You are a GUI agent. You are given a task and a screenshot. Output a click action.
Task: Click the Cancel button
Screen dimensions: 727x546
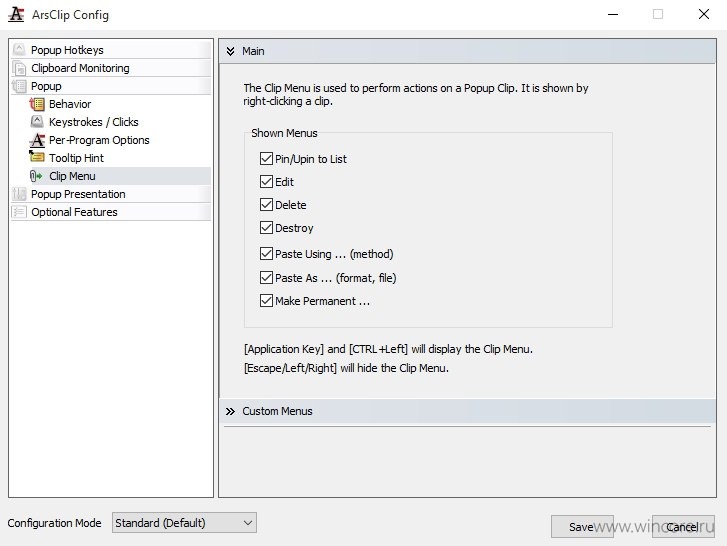[x=683, y=527]
